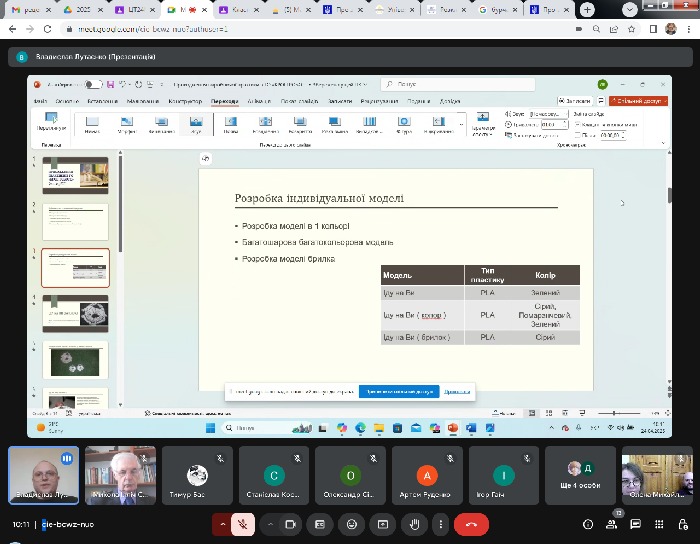Click the Artem participant tile with A avatar
This screenshot has width=700, height=544.
[427, 475]
